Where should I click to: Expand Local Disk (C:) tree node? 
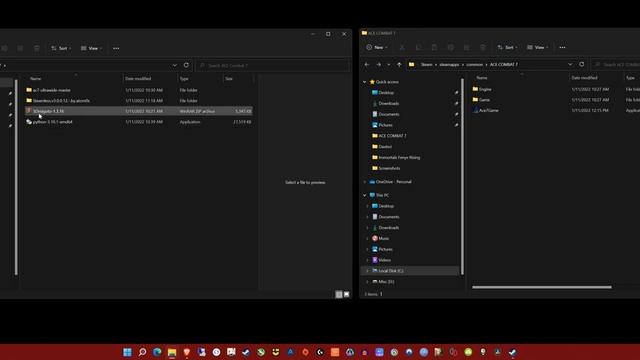tap(367, 271)
